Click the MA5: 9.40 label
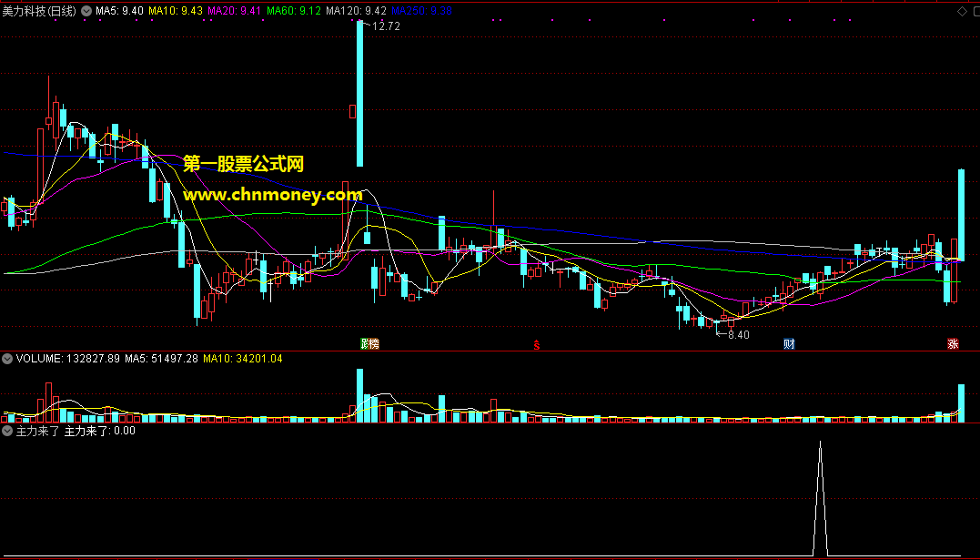 point(119,11)
